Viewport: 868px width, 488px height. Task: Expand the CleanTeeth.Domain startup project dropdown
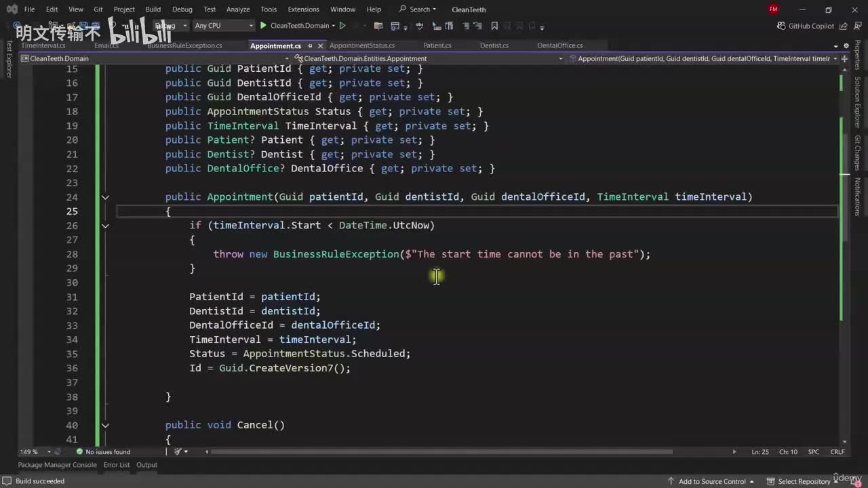334,26
